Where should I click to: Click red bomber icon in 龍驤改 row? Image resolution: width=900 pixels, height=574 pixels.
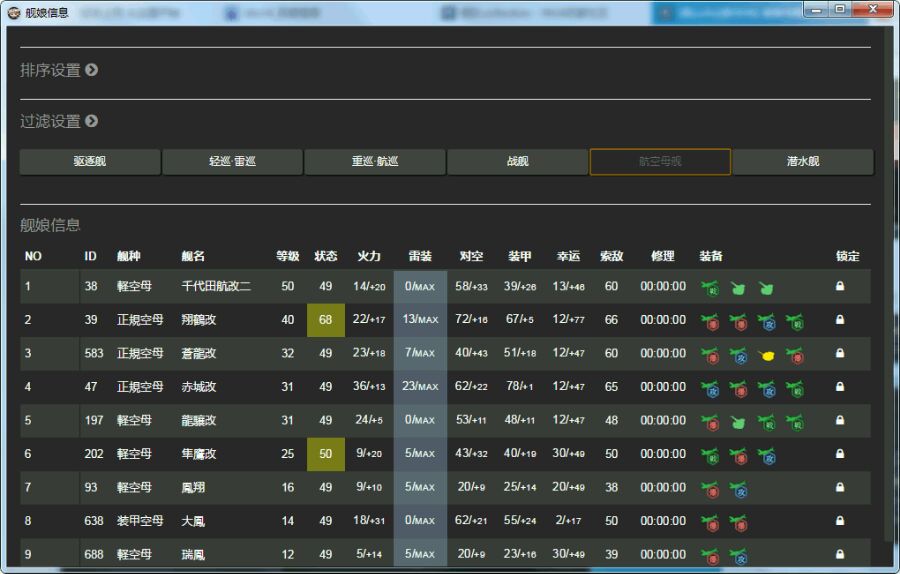[710, 422]
